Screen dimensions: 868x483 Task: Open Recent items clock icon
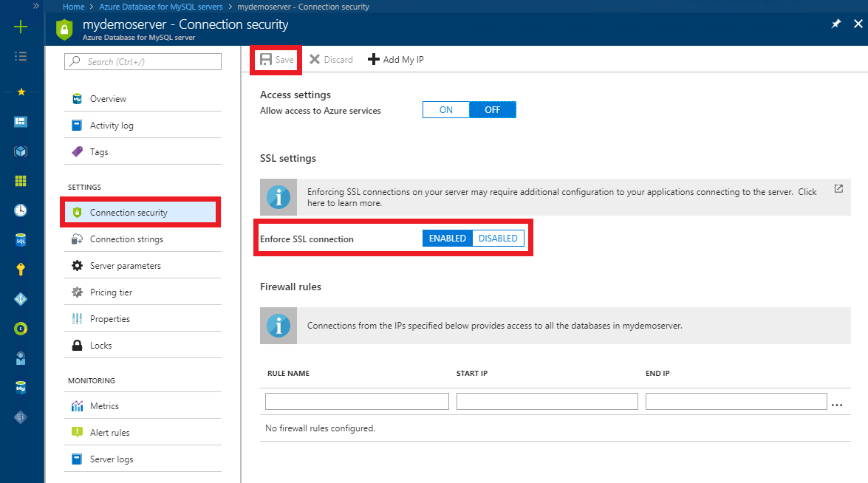(x=21, y=210)
